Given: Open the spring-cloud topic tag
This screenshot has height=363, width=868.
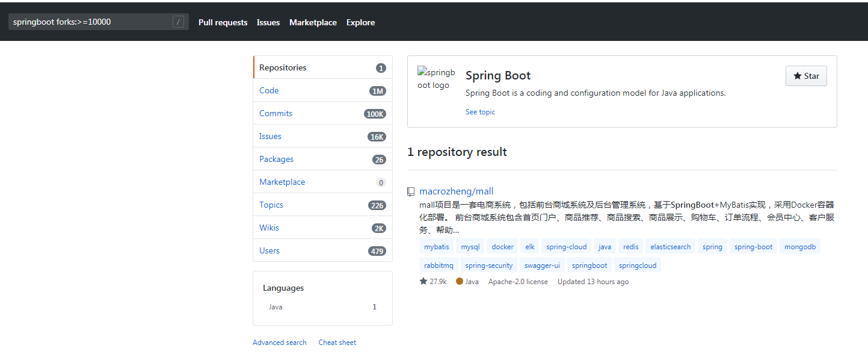Looking at the screenshot, I should point(566,246).
